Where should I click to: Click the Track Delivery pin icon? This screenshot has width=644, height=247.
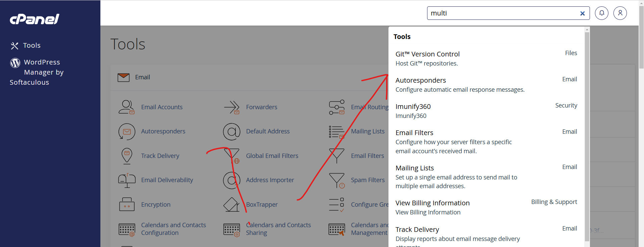[127, 156]
